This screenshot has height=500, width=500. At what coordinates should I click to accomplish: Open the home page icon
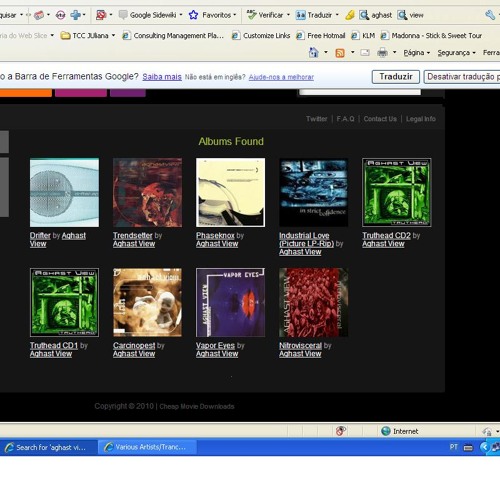[313, 52]
